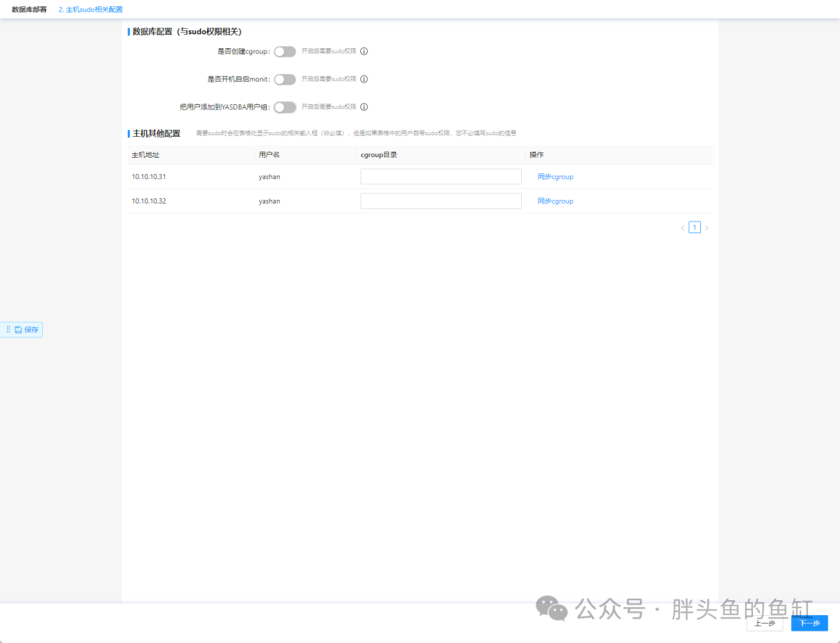Click host address 10.10.10.31 cell

149,176
